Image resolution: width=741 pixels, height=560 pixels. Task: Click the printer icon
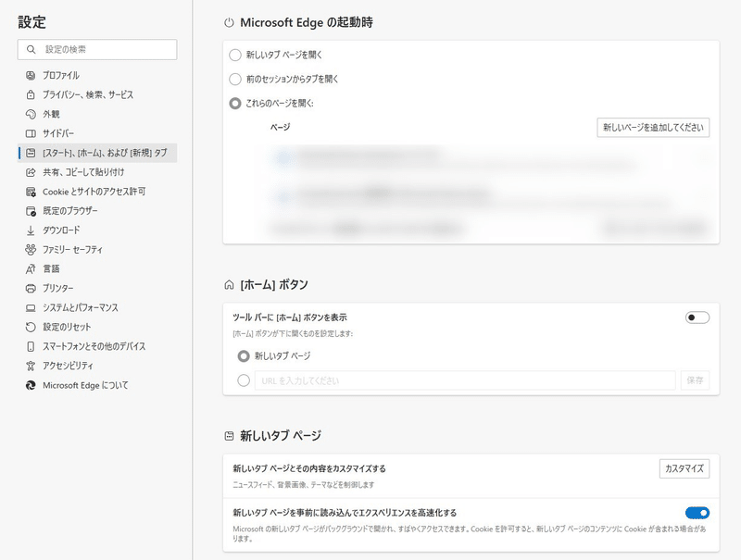point(31,288)
